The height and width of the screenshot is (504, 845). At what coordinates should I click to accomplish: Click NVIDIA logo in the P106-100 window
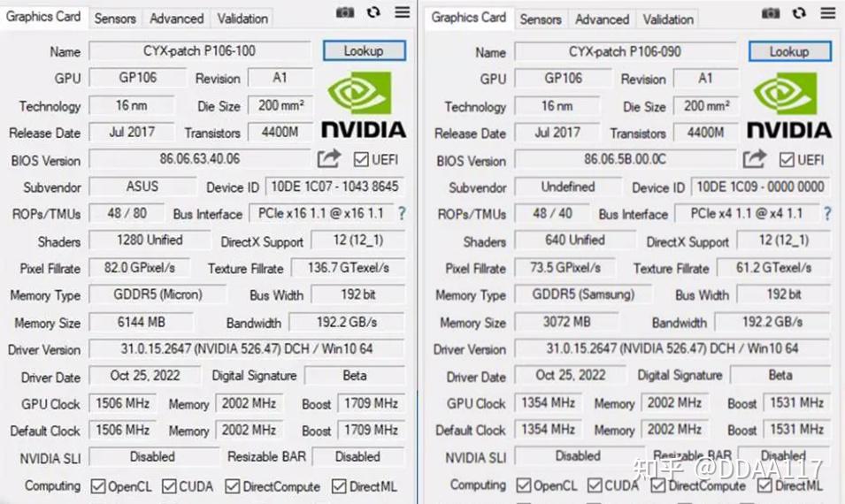pyautogui.click(x=364, y=105)
